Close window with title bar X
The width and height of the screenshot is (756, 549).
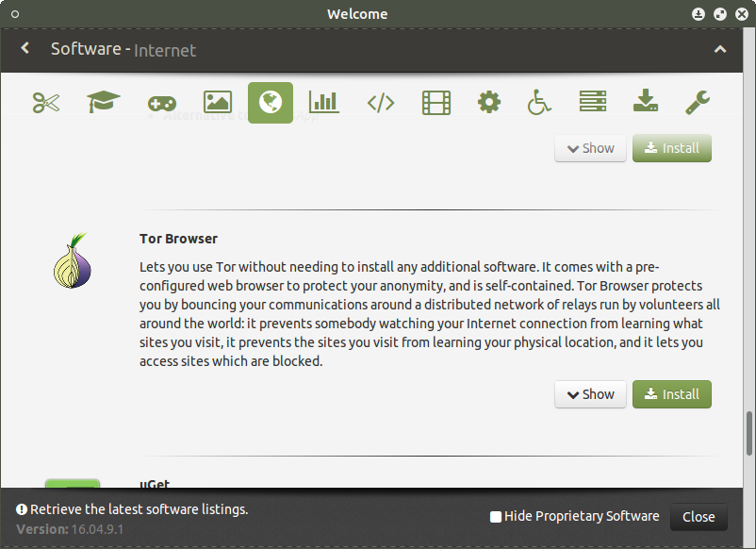742,14
